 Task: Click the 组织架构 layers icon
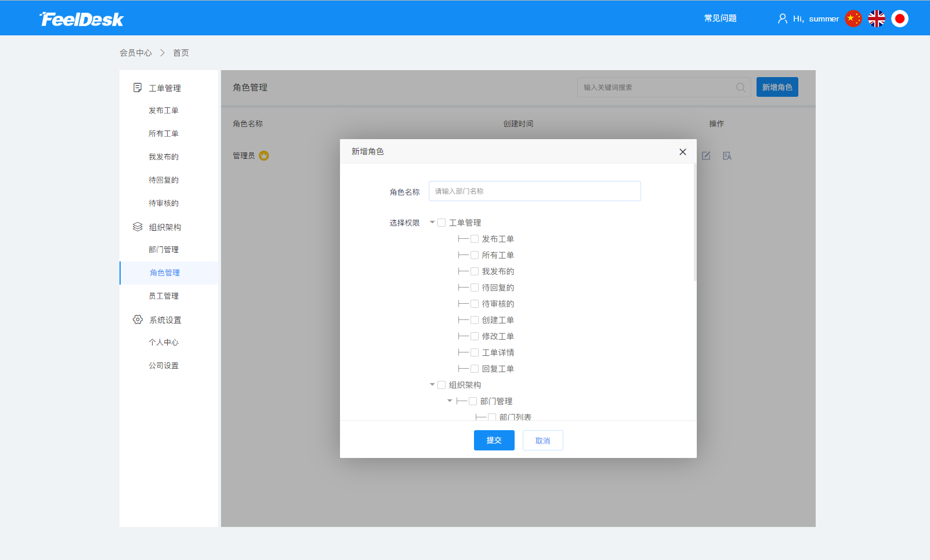point(137,227)
